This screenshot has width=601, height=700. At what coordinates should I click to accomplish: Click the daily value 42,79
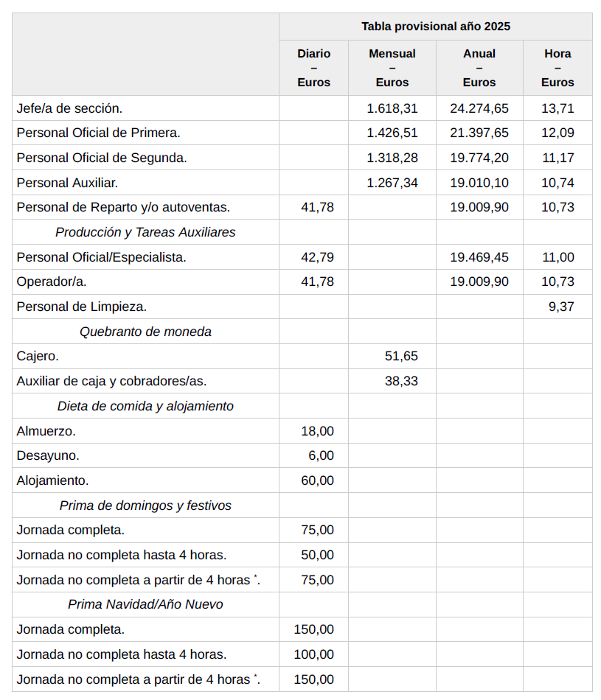[318, 257]
